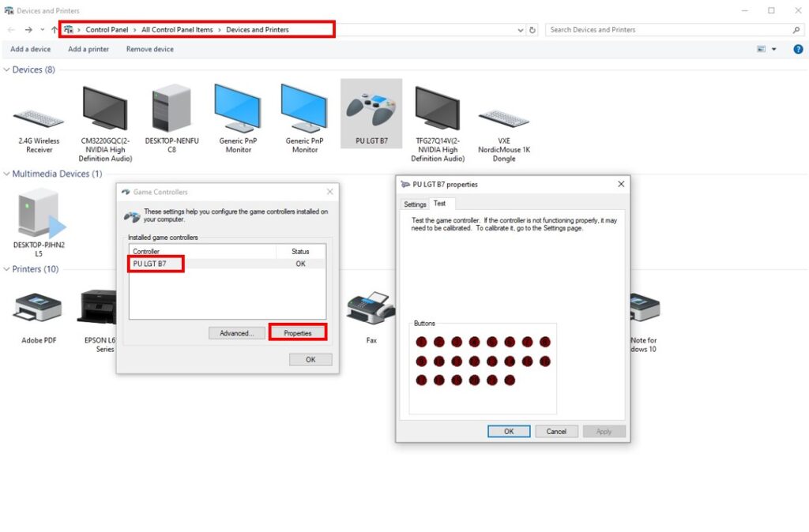Image resolution: width=809 pixels, height=532 pixels.
Task: Switch to the Settings tab
Action: pyautogui.click(x=415, y=204)
